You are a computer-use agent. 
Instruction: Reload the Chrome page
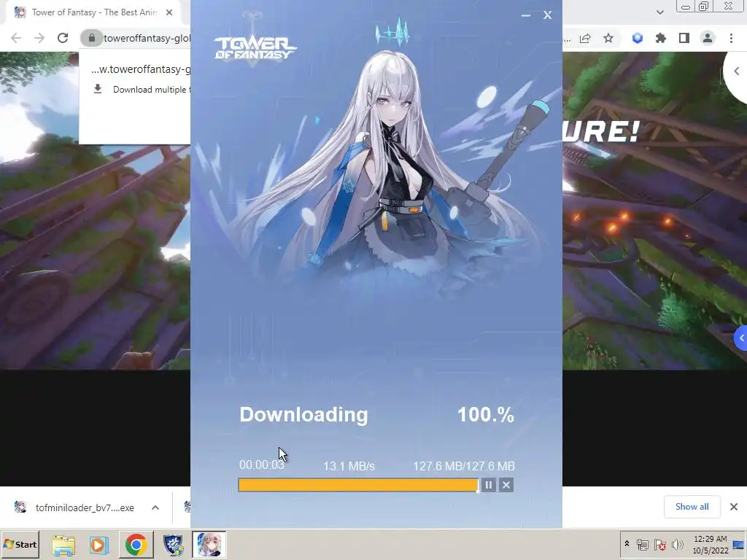pyautogui.click(x=63, y=38)
